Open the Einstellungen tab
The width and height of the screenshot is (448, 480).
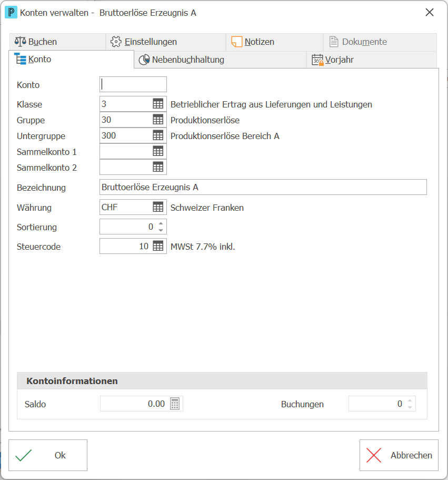166,42
